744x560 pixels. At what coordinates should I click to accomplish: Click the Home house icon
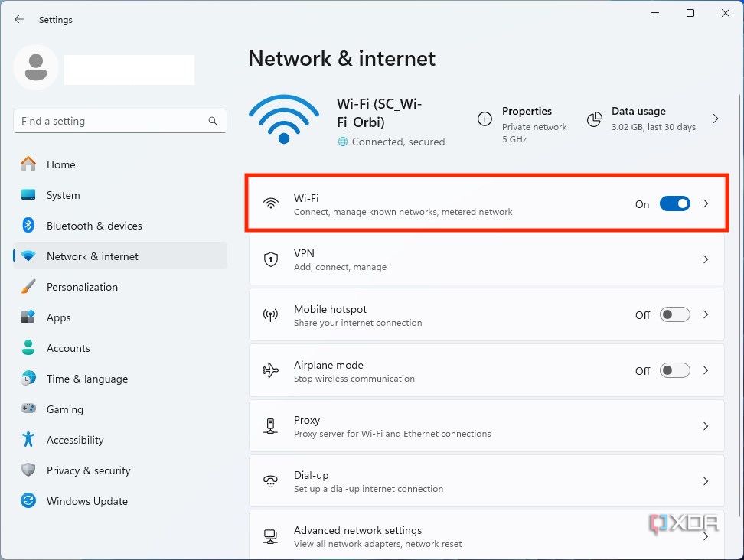point(28,164)
